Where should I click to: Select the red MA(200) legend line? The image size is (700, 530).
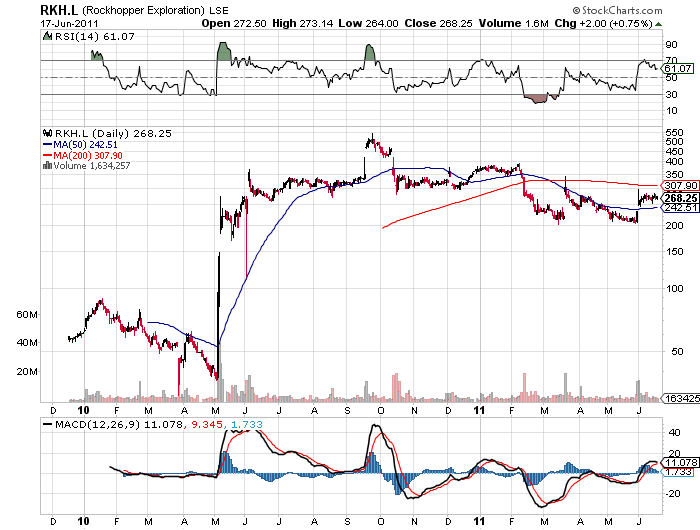pyautogui.click(x=47, y=155)
